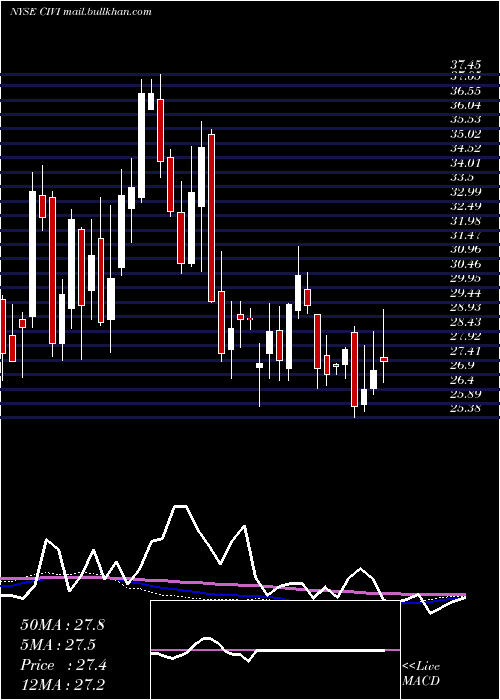Click the NYSE CIVI mail.bullkhan.com title
The image size is (500, 700).
pos(80,12)
